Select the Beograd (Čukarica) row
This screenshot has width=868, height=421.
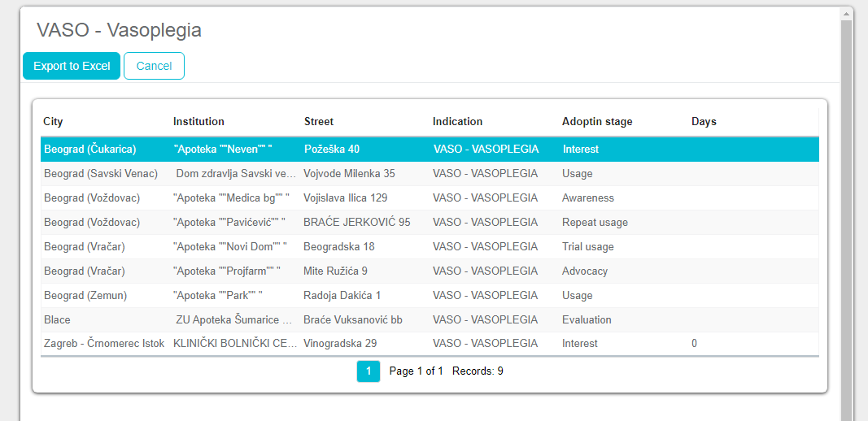point(89,150)
